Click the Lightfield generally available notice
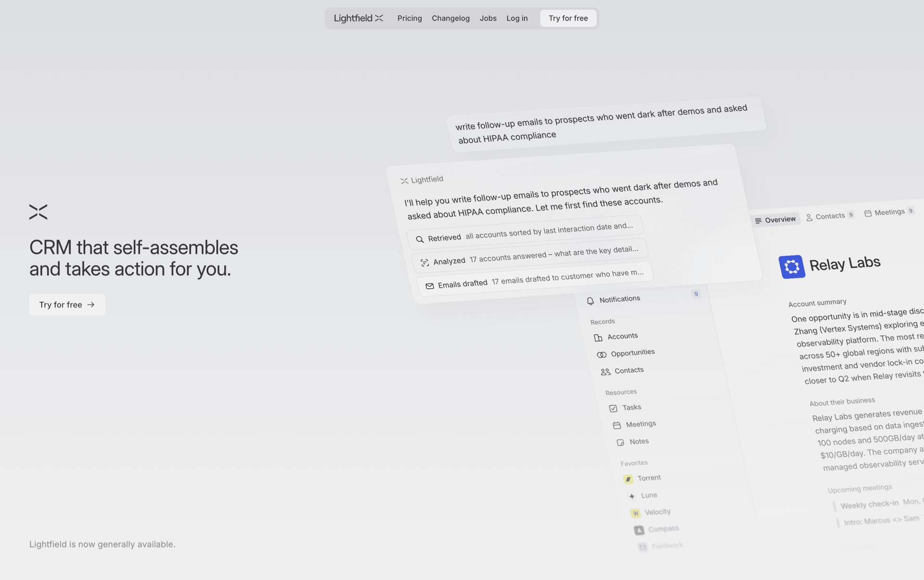Image resolution: width=924 pixels, height=580 pixels. (102, 544)
